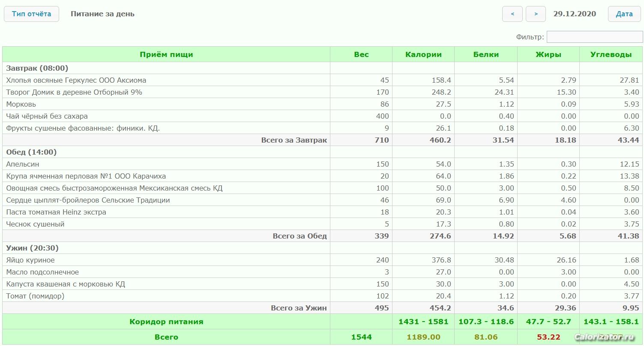Screen dimensions: 644x346
Task: Select Масло подсолнечное row
Action: coord(322,272)
